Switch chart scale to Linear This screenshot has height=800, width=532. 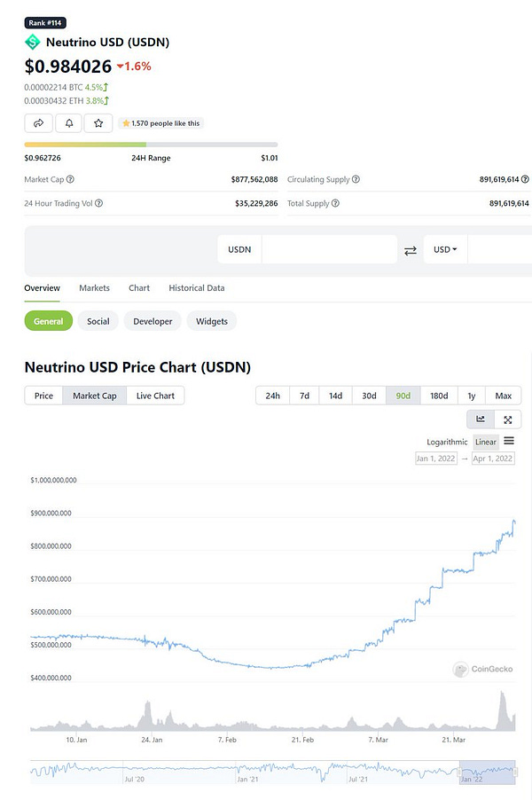tap(486, 442)
